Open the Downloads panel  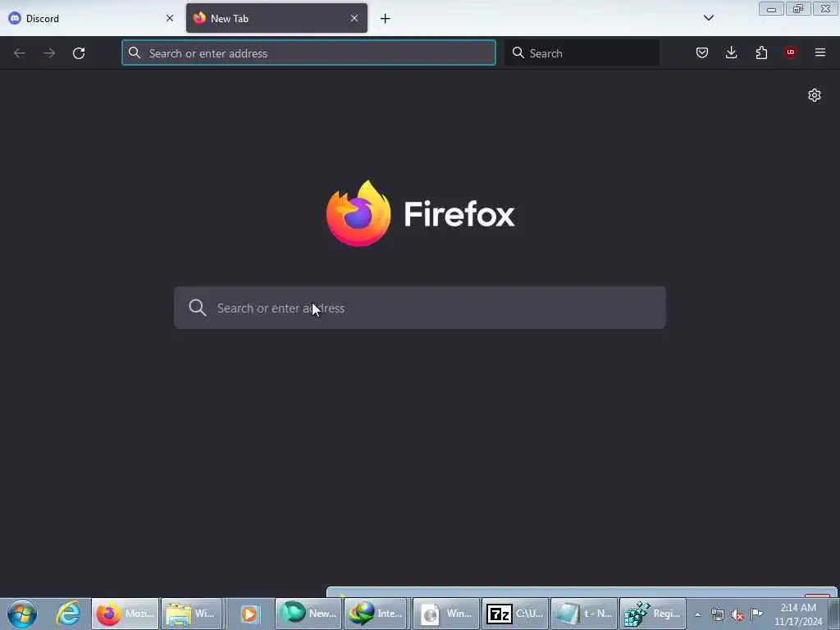[731, 52]
